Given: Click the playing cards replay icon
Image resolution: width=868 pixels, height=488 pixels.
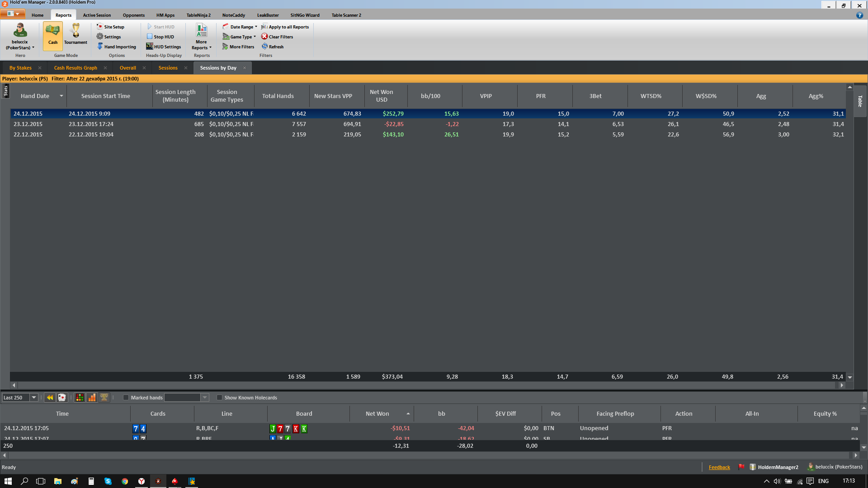Looking at the screenshot, I should pos(62,398).
